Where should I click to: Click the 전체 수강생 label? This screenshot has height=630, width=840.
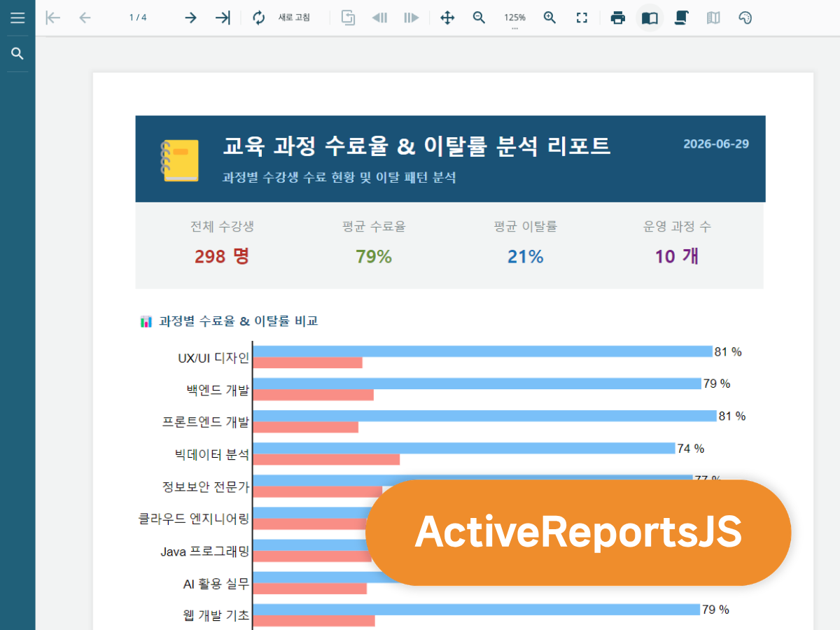click(222, 226)
